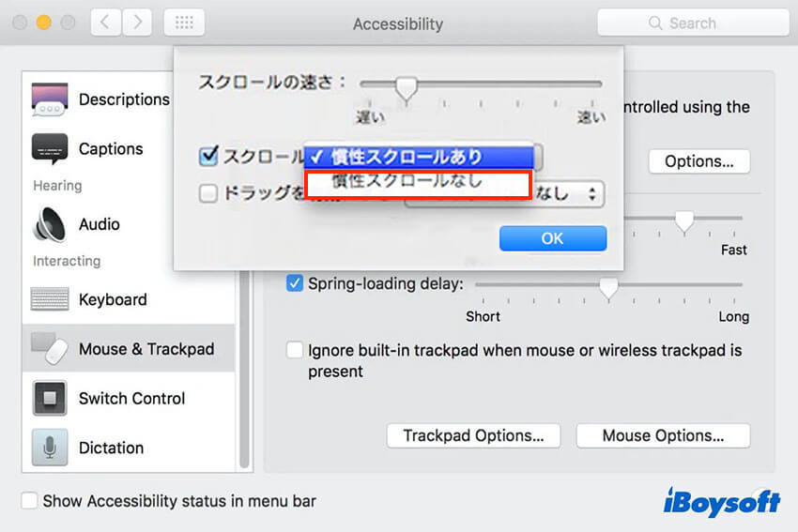Click the Spring-loading delay slider thumb
The image size is (798, 532).
(608, 288)
